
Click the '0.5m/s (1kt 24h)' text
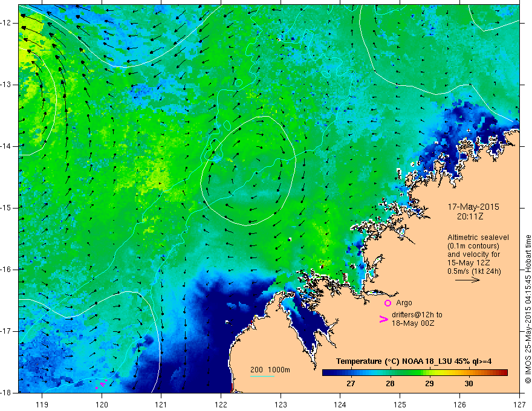474,271
